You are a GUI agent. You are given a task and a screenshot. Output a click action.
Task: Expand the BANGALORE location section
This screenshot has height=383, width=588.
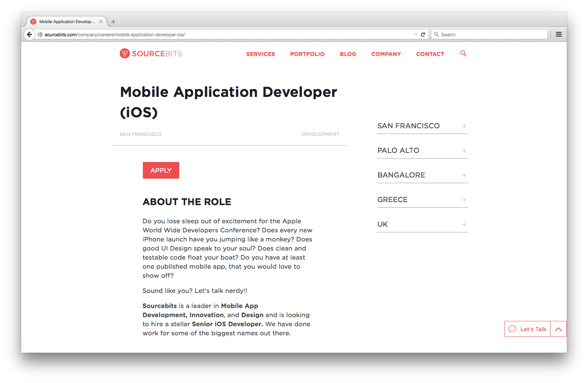[x=423, y=175]
